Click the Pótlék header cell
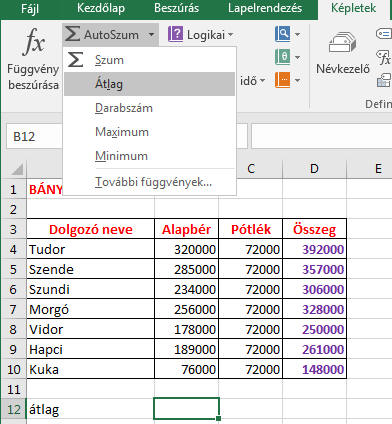 [250, 229]
